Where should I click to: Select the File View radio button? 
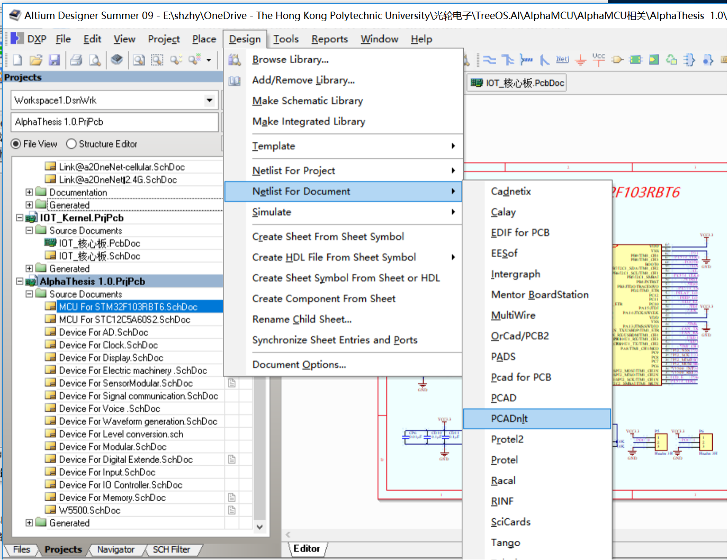[16, 144]
